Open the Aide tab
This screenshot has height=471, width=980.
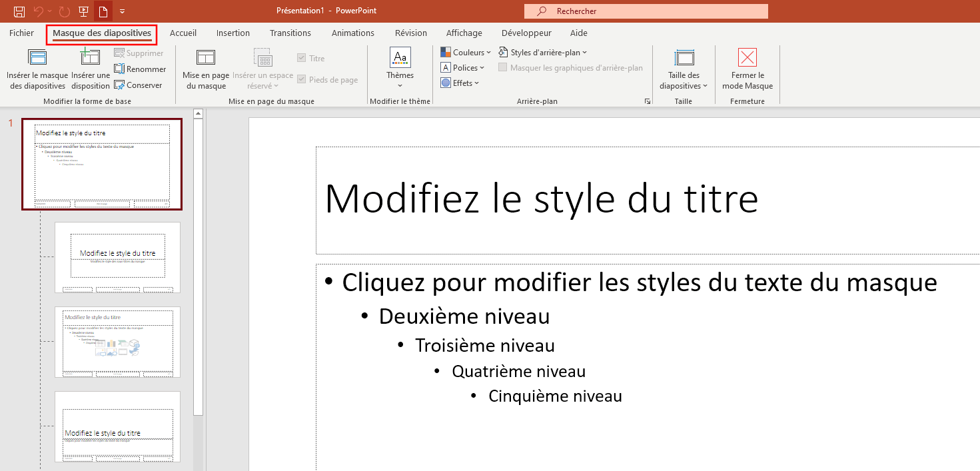point(579,33)
